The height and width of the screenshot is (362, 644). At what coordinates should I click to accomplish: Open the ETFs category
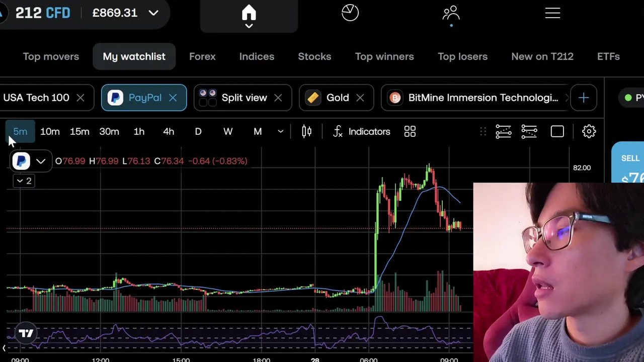608,56
